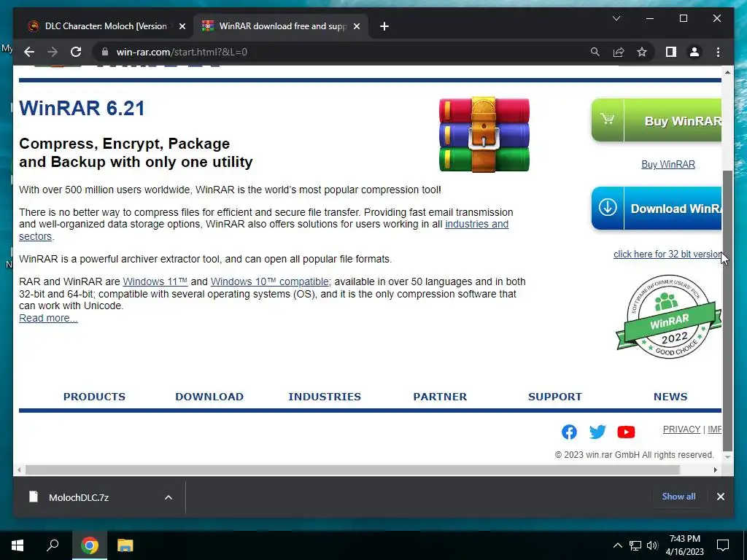Click the WinRAR 2022 Good Choice badge
This screenshot has height=560, width=747.
click(669, 316)
